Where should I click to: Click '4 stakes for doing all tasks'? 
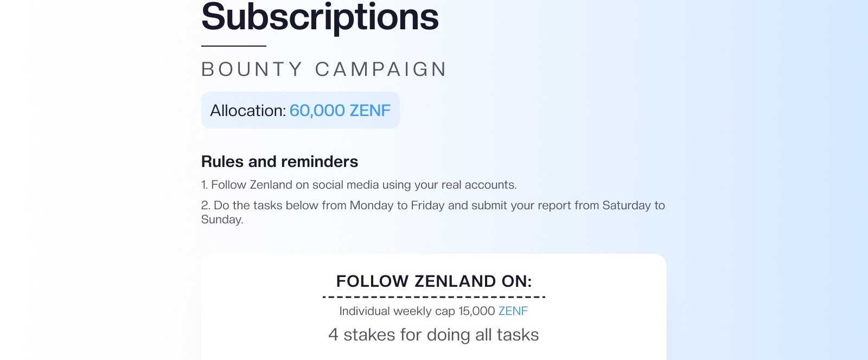tap(433, 335)
